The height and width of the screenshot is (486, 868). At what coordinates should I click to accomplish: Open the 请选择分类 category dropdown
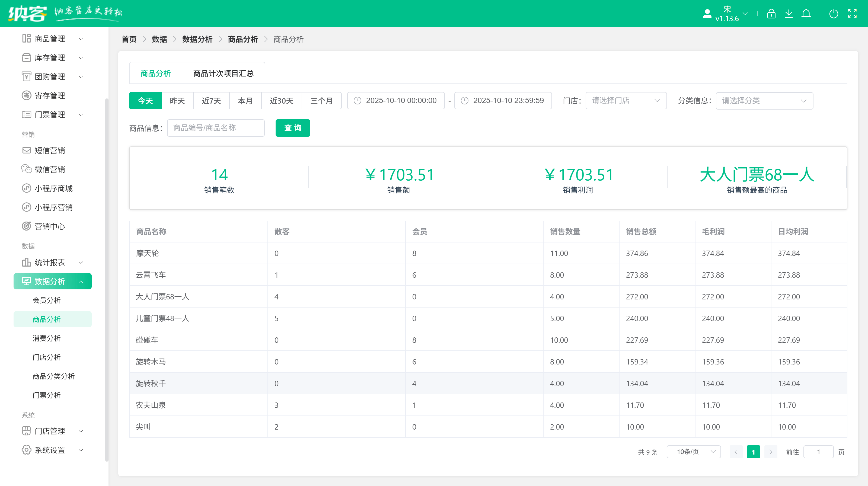[764, 101]
